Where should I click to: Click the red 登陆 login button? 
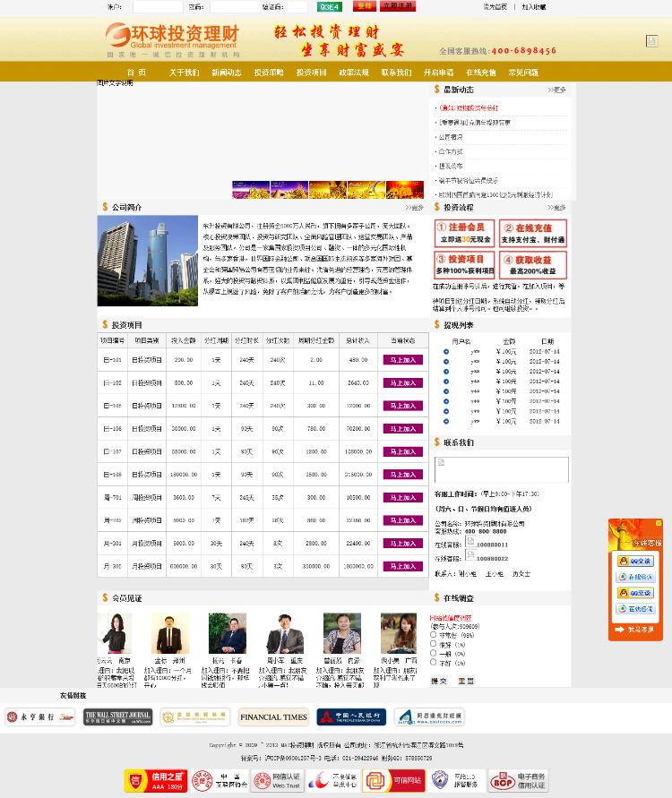tap(365, 6)
